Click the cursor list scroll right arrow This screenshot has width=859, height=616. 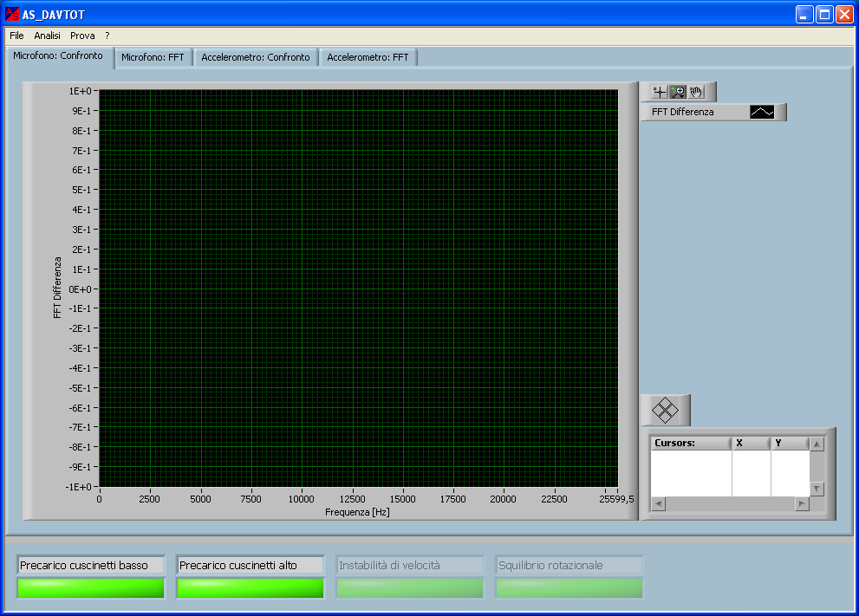(x=802, y=503)
